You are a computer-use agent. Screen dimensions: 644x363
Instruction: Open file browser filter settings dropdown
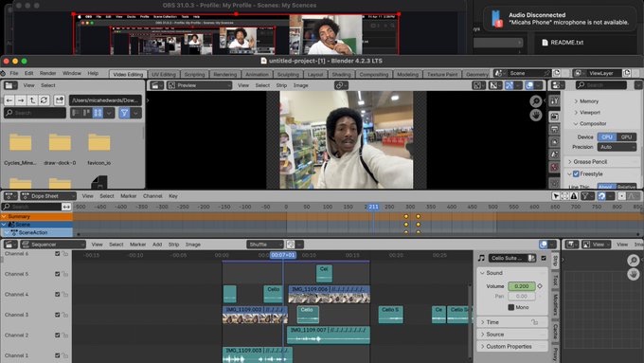tap(136, 113)
